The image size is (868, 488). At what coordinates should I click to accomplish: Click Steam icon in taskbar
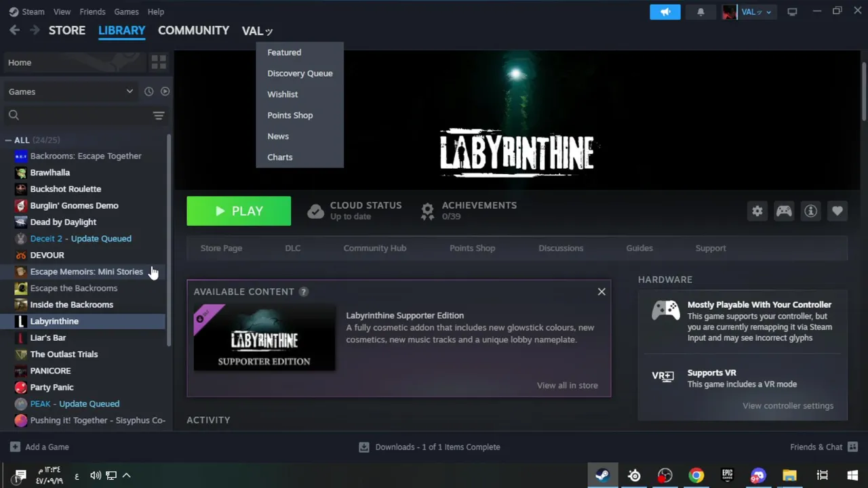[601, 475]
